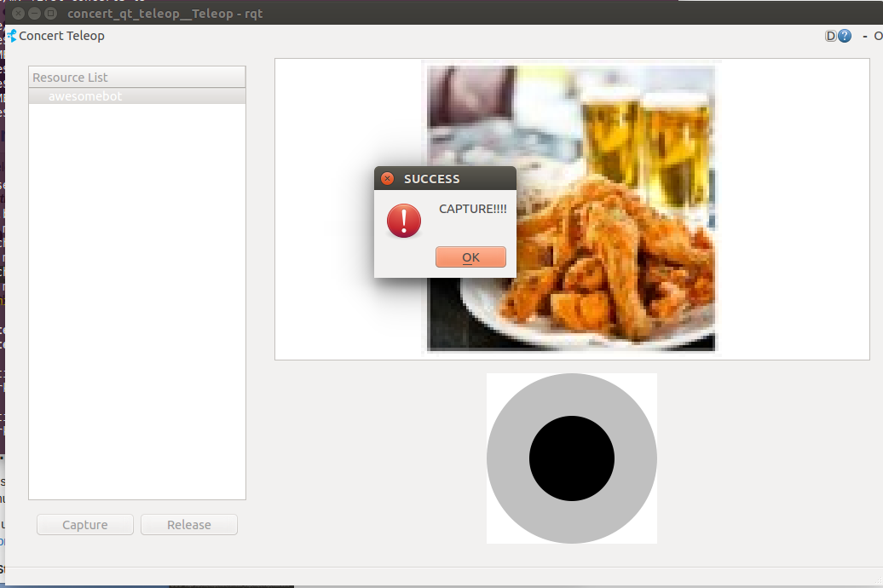Image resolution: width=883 pixels, height=588 pixels.
Task: Click the dash icon right of help
Action: point(864,36)
